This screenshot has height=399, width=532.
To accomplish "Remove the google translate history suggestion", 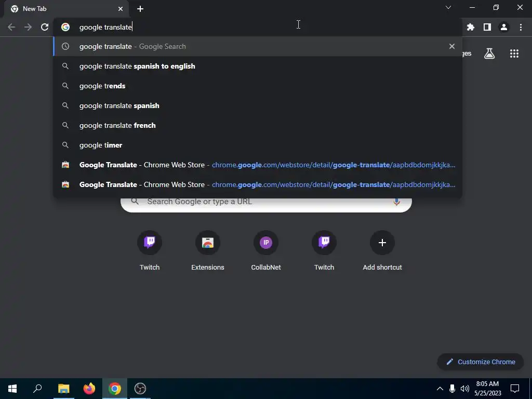I will pyautogui.click(x=451, y=46).
